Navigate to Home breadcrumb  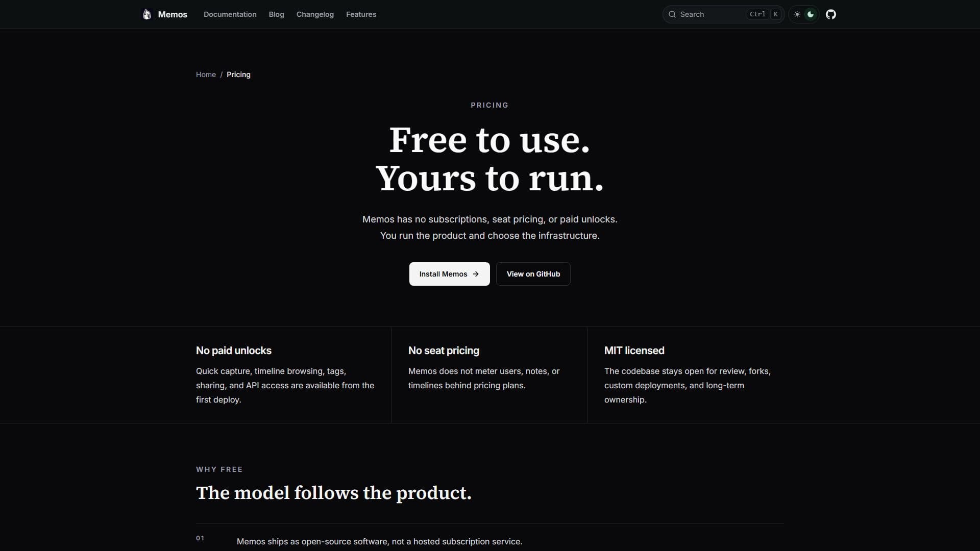coord(206,74)
